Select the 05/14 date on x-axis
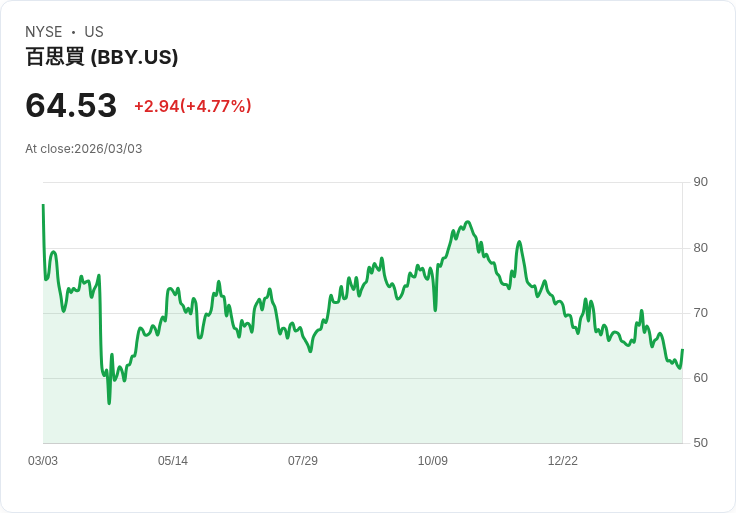 point(173,461)
